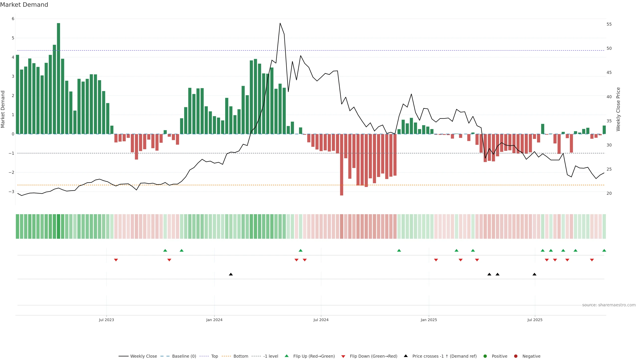Click the Flip Down red triangle legend icon
The image size is (644, 362).
[x=343, y=356]
